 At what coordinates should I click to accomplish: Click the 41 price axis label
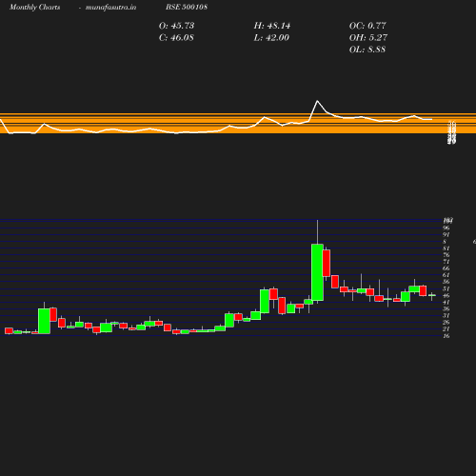(446, 302)
